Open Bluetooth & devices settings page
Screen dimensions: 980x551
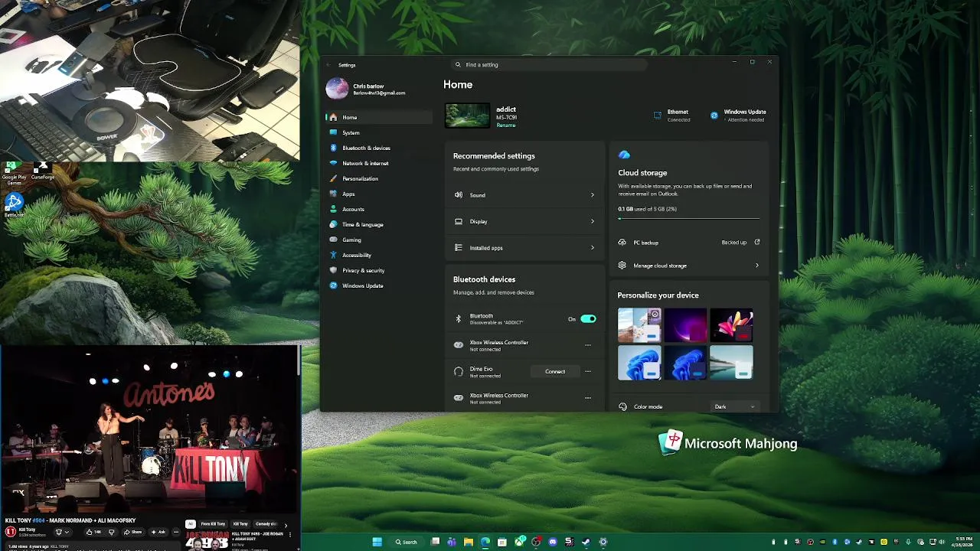[x=378, y=148]
